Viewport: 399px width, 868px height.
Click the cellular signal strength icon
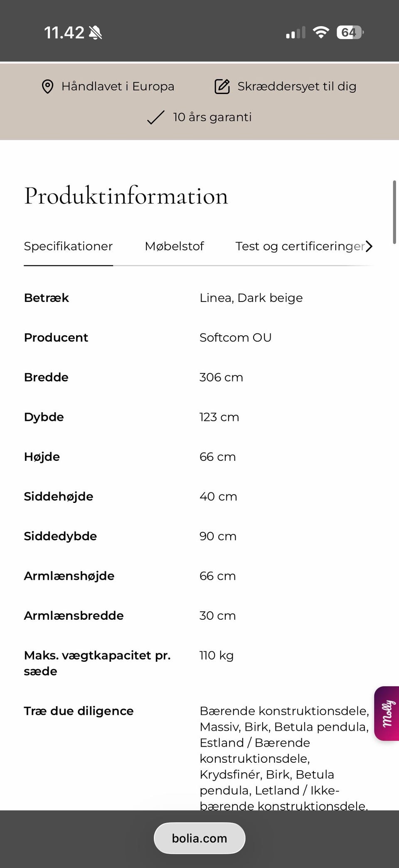295,32
